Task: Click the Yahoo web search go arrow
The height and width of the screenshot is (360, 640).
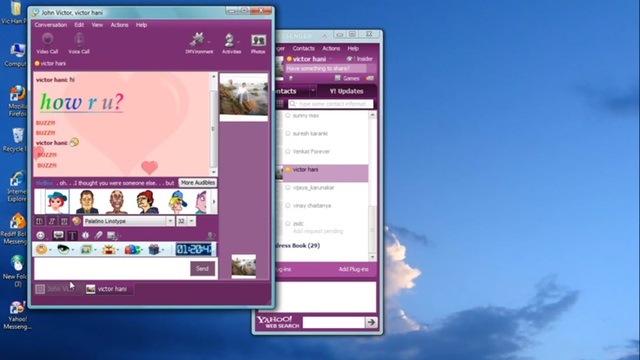Action: [371, 322]
